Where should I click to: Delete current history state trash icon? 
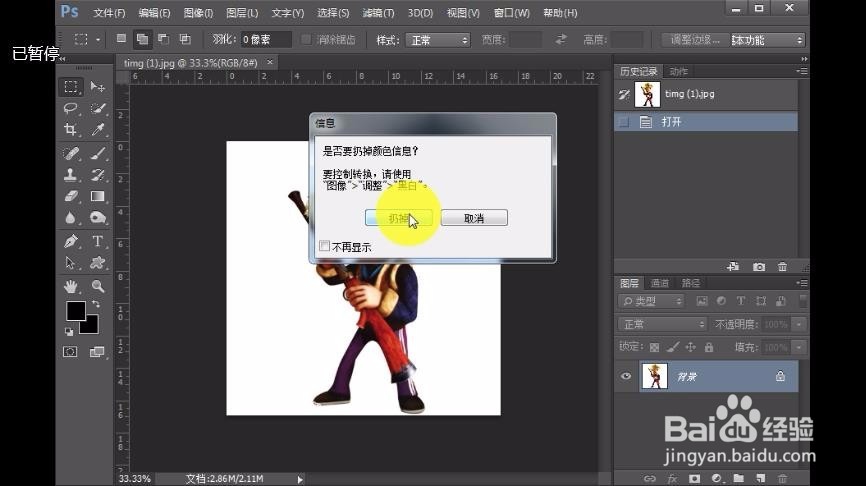click(783, 267)
